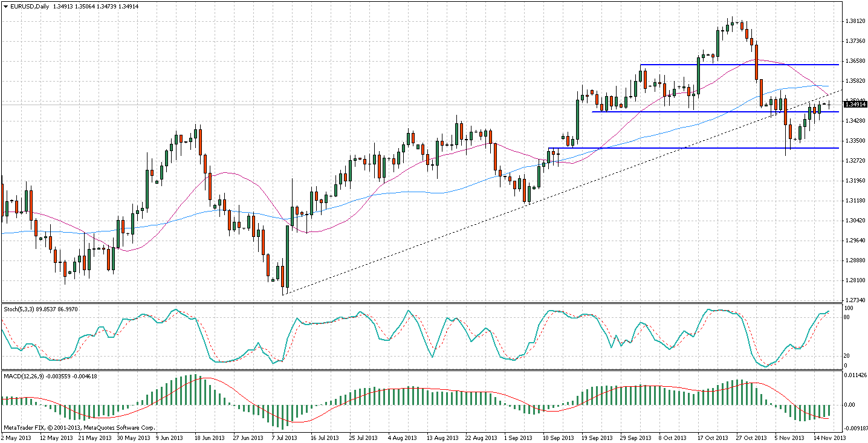The width and height of the screenshot is (868, 443).
Task: Select the black dashed ascending trendline
Action: pos(423,244)
